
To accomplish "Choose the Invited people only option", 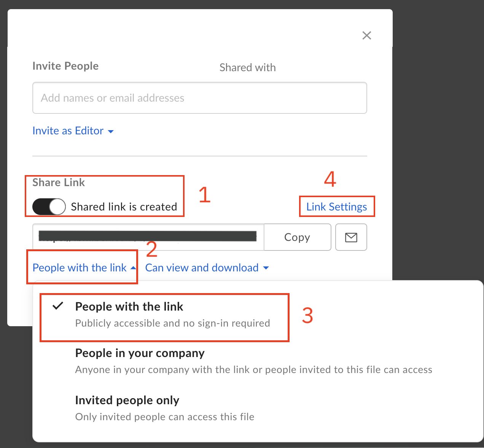I will 127,400.
